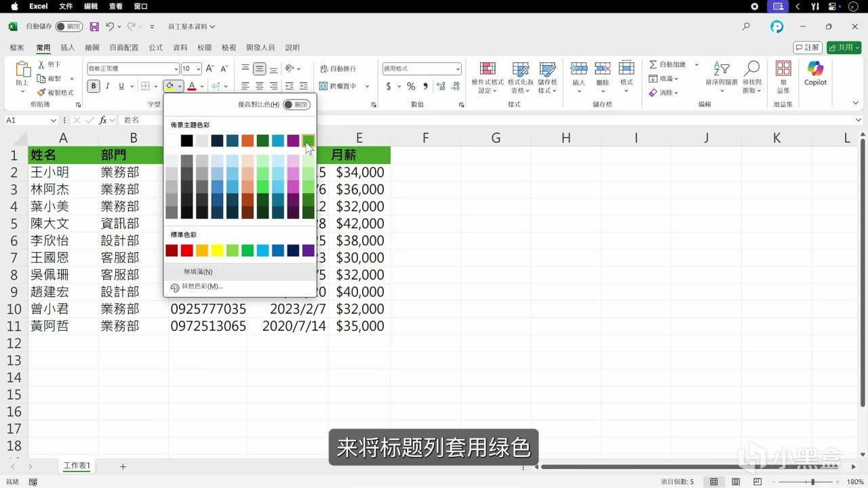
Task: Toggle Wrap Text (自動換行)
Action: [x=338, y=68]
